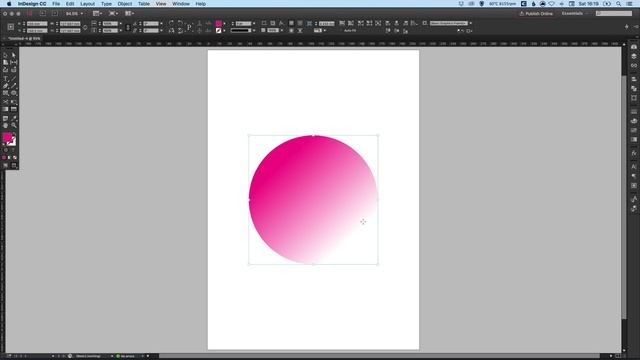Open the stroke weight dropdown
Screen dimensions: 640x360
[x=254, y=23]
